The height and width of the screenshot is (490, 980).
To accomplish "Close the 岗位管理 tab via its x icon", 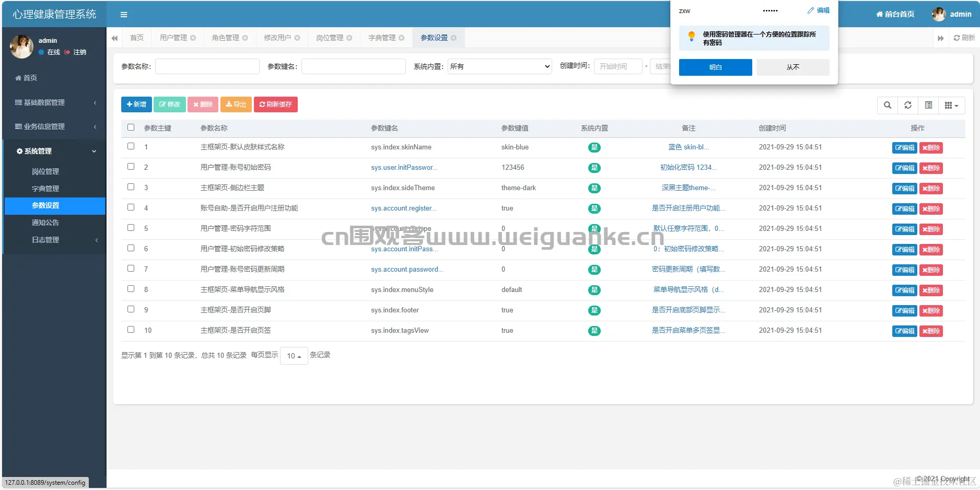I will coord(349,38).
